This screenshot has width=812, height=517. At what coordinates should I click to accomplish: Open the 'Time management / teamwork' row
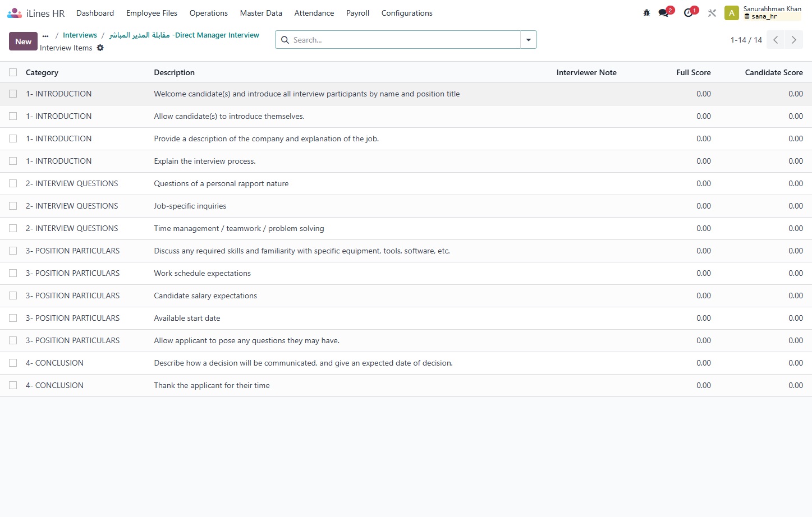click(x=406, y=228)
